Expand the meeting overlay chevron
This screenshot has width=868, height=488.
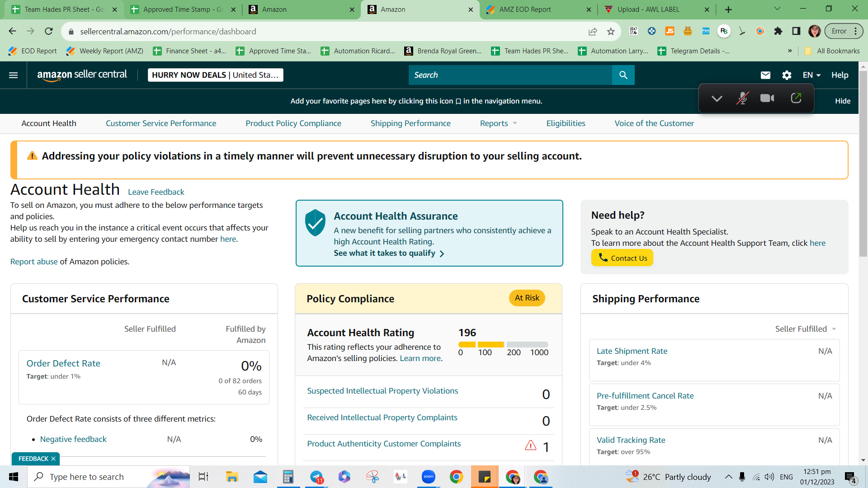tap(717, 99)
